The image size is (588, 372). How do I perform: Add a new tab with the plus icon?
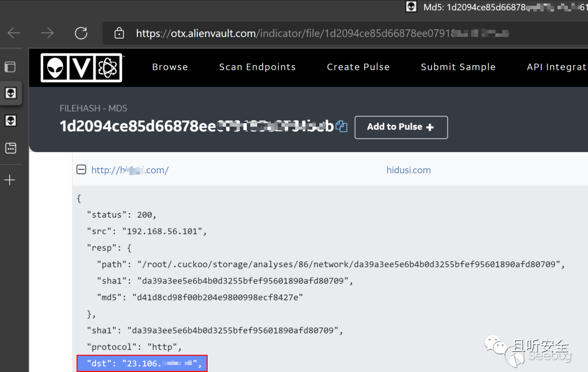pyautogui.click(x=9, y=180)
